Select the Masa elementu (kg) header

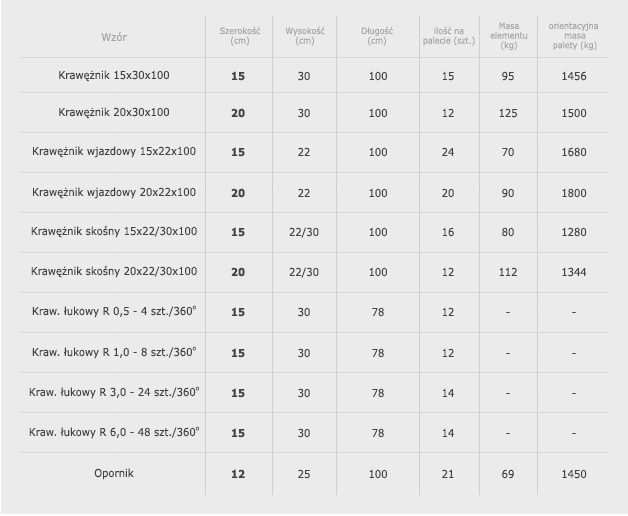coord(509,36)
